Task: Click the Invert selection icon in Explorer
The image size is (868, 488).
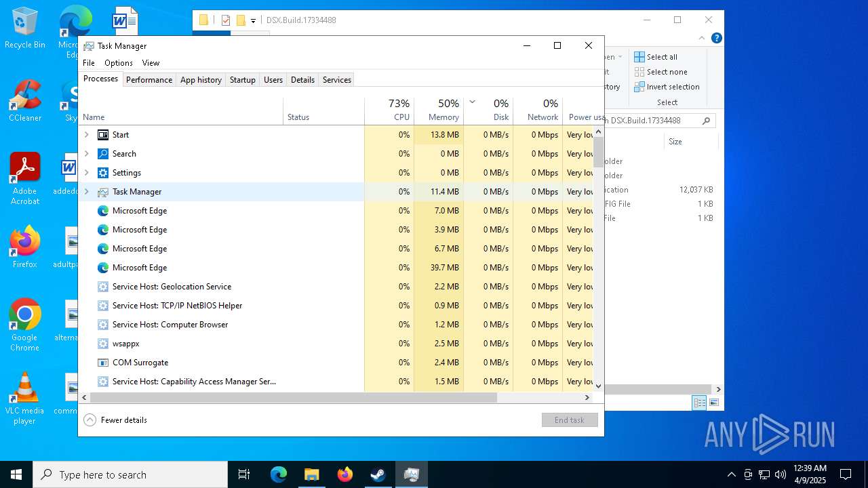Action: tap(639, 87)
